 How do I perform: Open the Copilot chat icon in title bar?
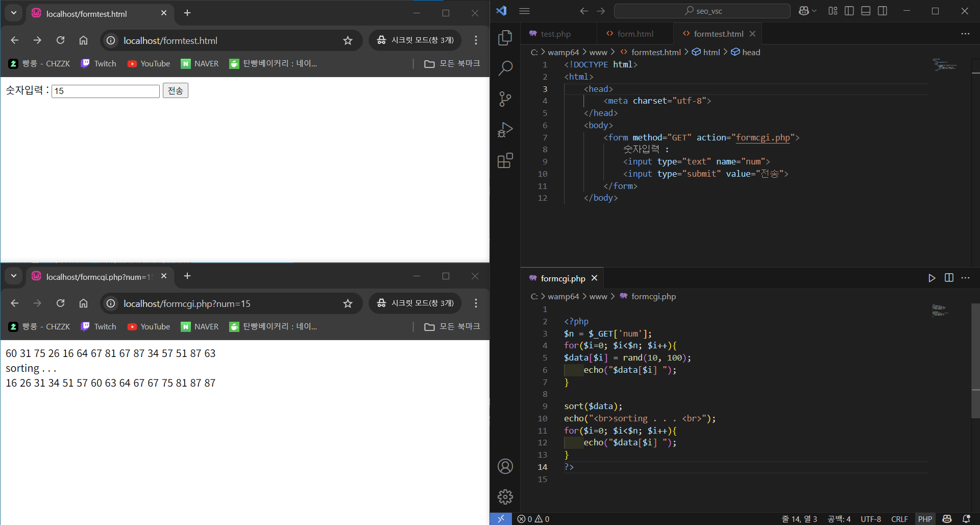point(804,11)
